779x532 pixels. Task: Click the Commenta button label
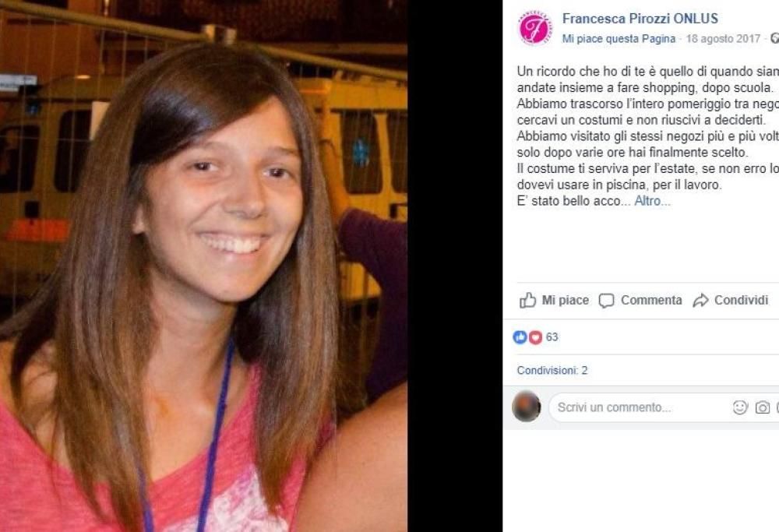[651, 301]
